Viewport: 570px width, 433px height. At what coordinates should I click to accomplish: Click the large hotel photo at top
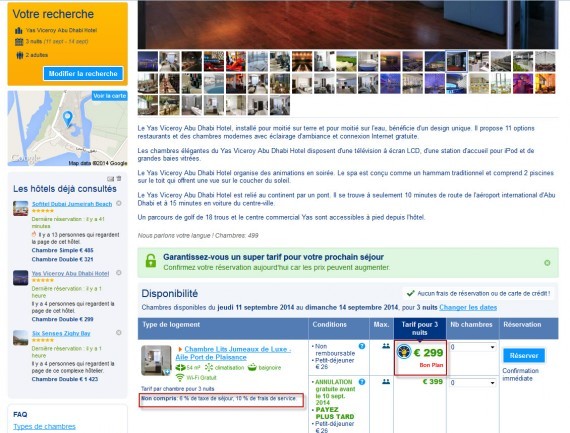pyautogui.click(x=348, y=24)
